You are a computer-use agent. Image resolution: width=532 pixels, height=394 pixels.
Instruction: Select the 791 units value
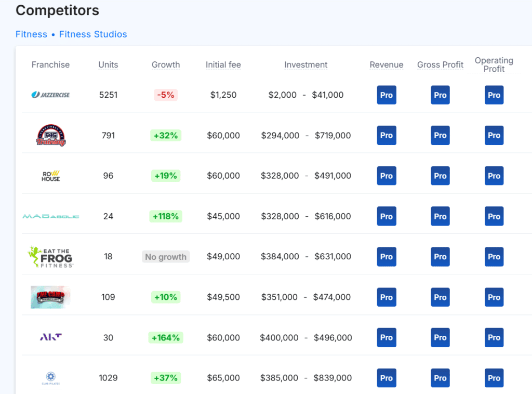tap(108, 136)
